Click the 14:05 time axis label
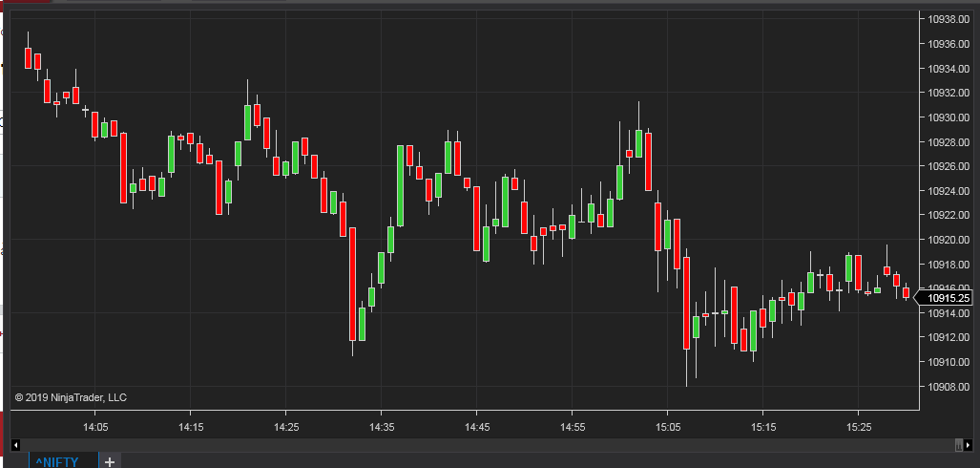Viewport: 980px width, 468px height. (x=95, y=427)
